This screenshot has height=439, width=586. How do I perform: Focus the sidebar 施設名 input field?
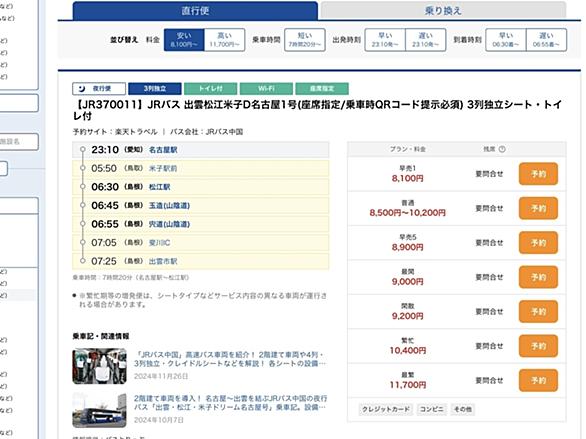pos(19,142)
